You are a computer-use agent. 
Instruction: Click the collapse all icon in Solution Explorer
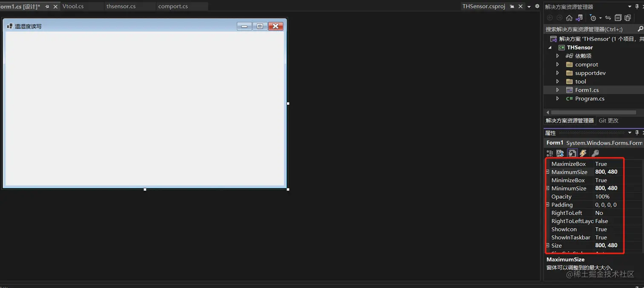618,18
